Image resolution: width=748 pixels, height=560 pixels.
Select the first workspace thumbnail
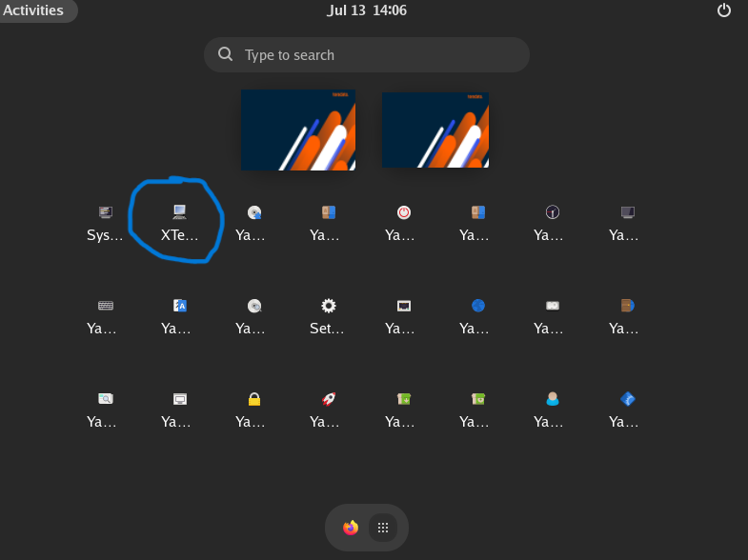click(x=298, y=130)
